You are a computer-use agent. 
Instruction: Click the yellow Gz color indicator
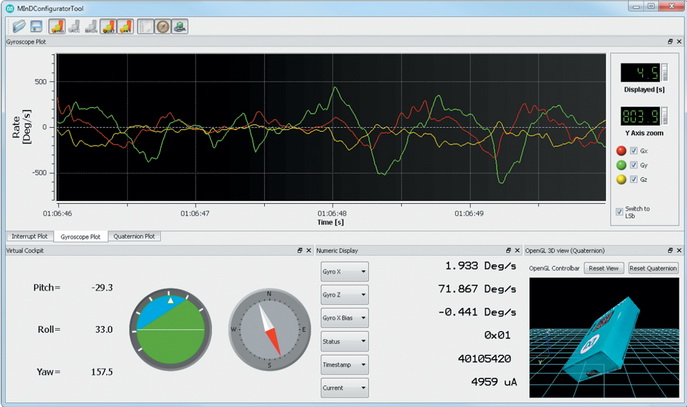click(x=621, y=179)
